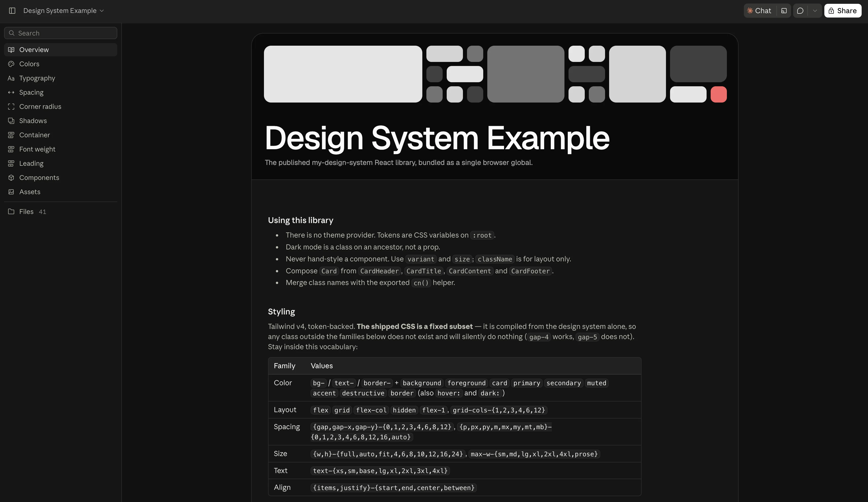Click the ':root' code token
The width and height of the screenshot is (868, 502).
click(x=482, y=235)
